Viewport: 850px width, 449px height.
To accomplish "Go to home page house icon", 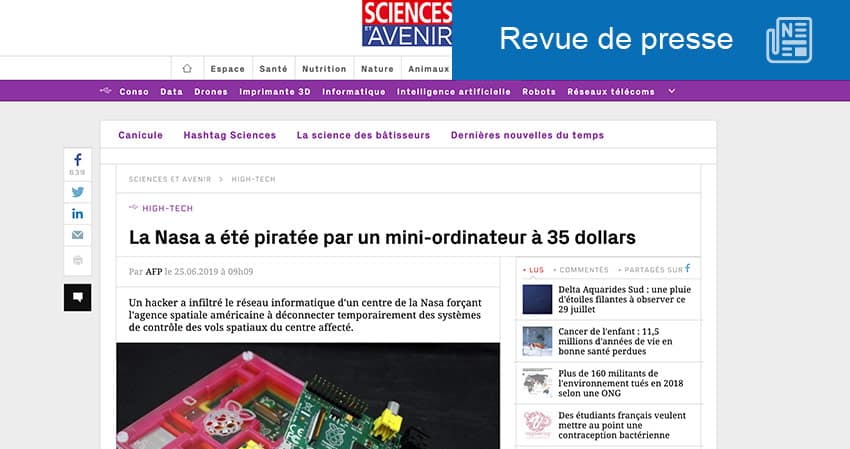I will tap(187, 68).
